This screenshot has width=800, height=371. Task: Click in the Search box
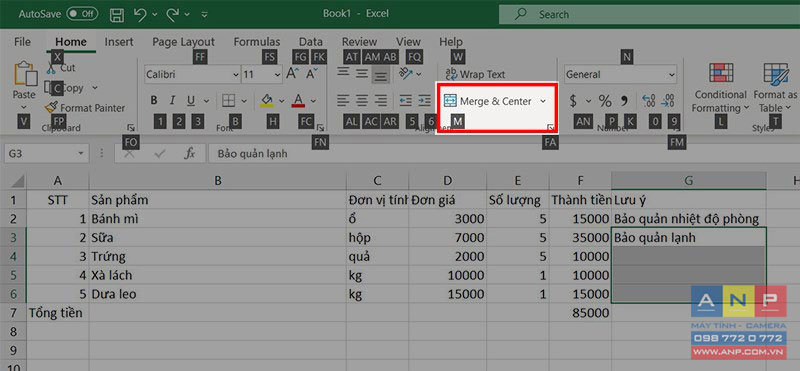(649, 15)
